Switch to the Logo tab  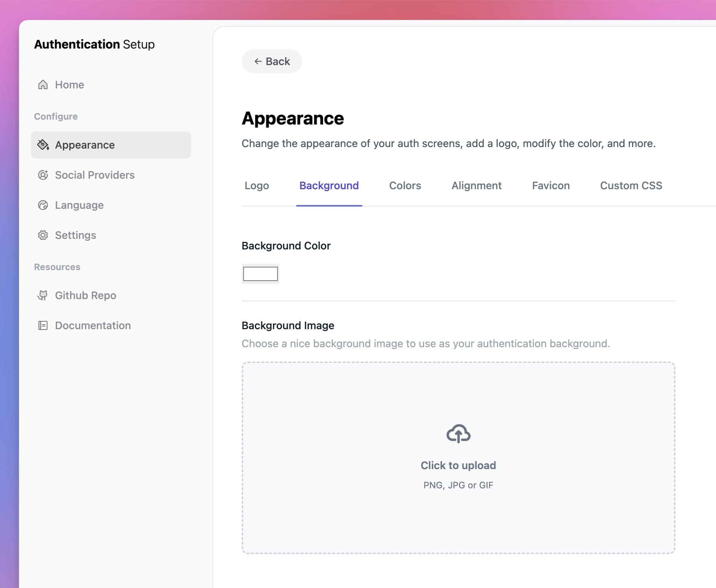[257, 185]
